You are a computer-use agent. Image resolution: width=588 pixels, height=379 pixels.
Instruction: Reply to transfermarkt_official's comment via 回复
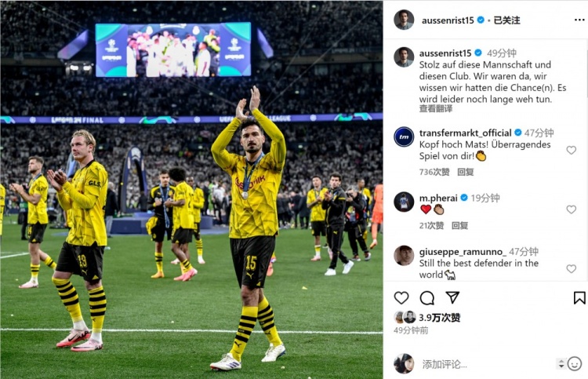(x=466, y=172)
